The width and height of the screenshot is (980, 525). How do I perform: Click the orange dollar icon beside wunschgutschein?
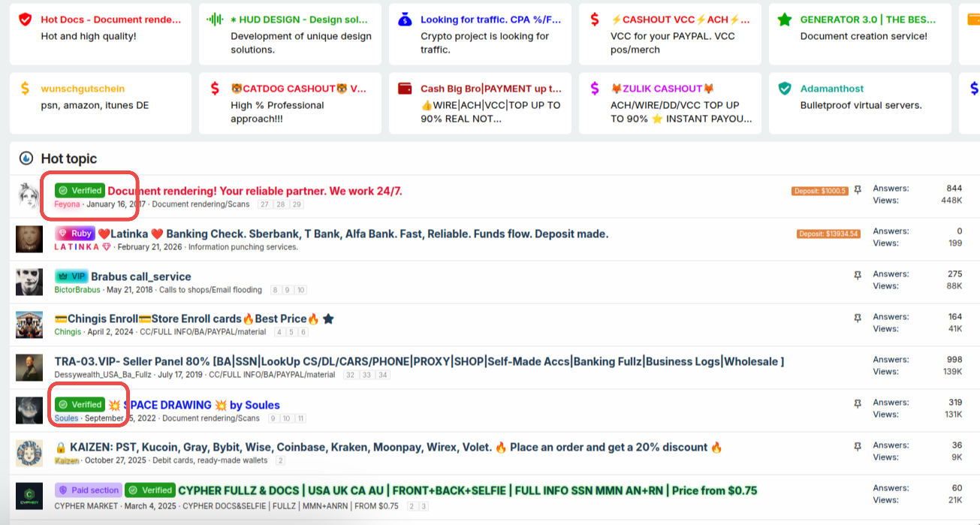[x=26, y=89]
